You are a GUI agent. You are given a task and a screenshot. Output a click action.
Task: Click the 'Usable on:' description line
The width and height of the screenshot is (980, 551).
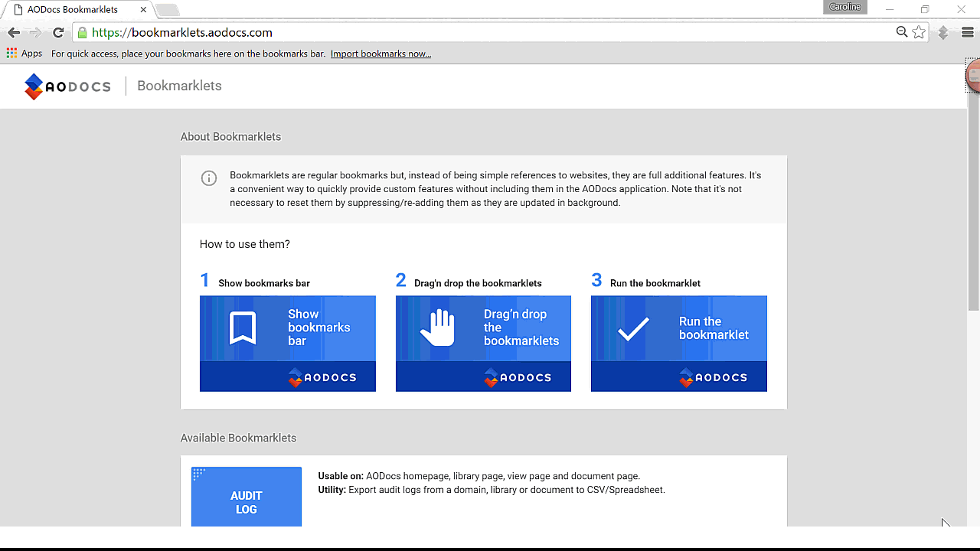(x=479, y=476)
